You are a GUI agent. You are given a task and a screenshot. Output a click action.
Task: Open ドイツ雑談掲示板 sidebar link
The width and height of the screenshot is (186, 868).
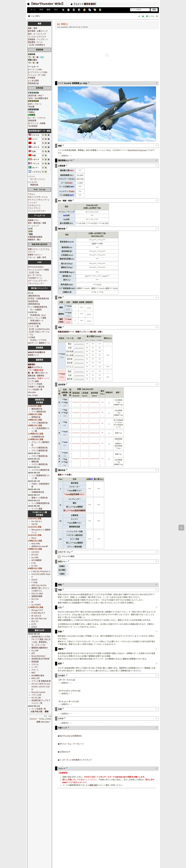click(39, 412)
